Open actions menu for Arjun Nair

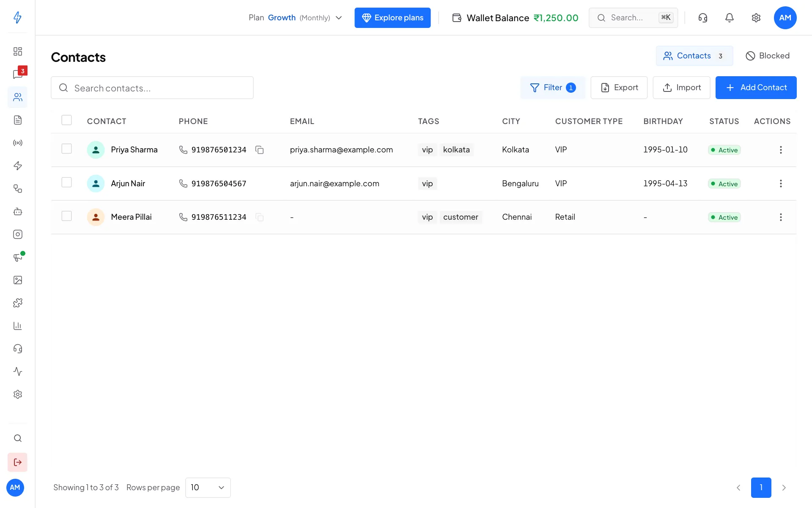[x=781, y=183]
